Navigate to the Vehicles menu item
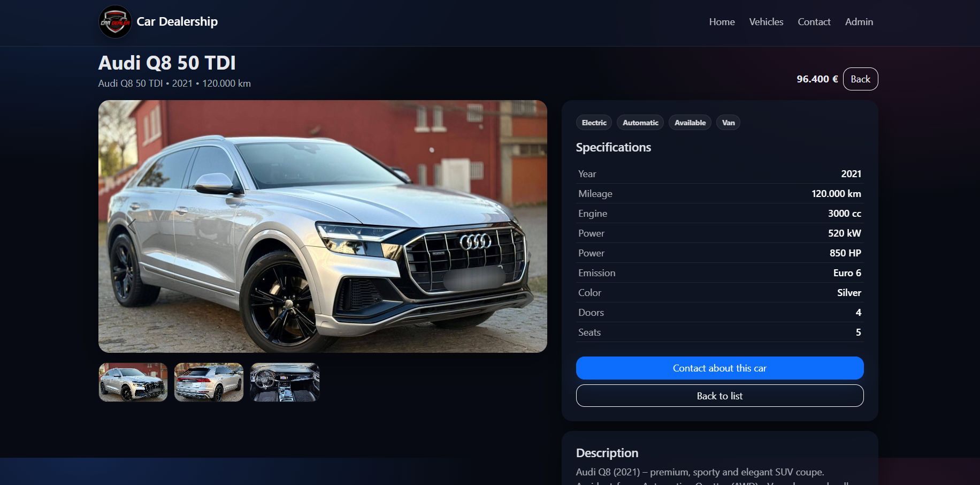 pos(766,22)
